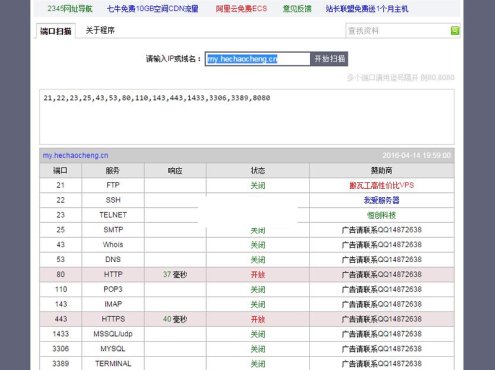Click port number 53 cell
The height and width of the screenshot is (370, 495).
coord(60,259)
